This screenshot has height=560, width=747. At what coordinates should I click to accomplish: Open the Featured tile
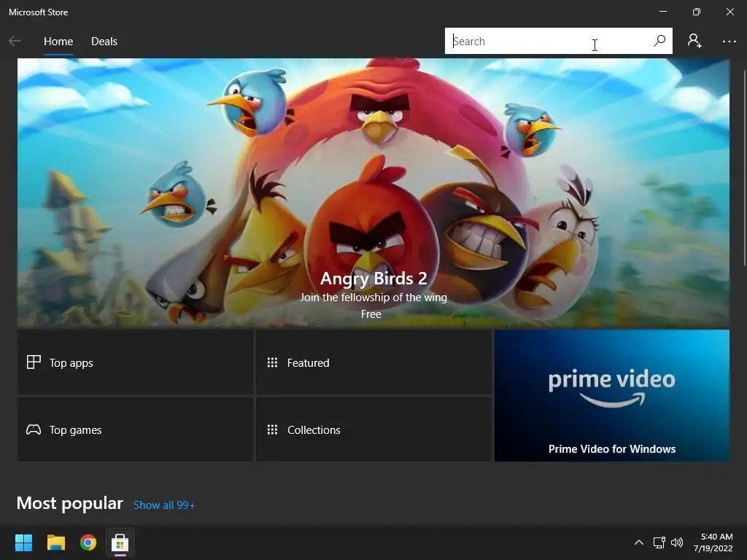pos(374,362)
